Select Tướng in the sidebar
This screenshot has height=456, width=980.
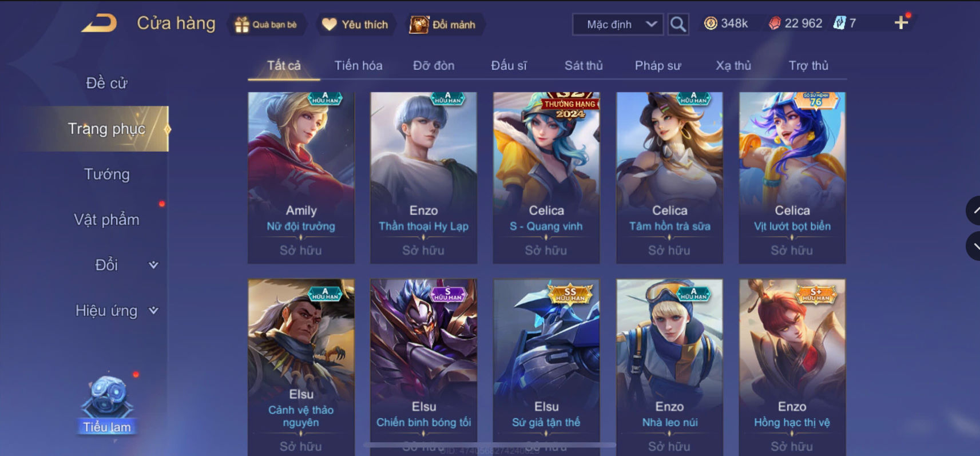coord(107,174)
